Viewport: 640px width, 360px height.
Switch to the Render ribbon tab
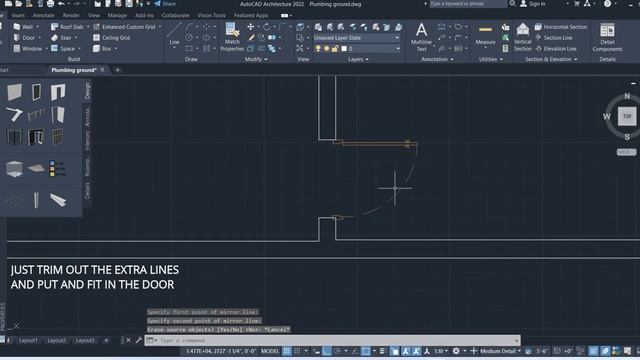coord(71,15)
